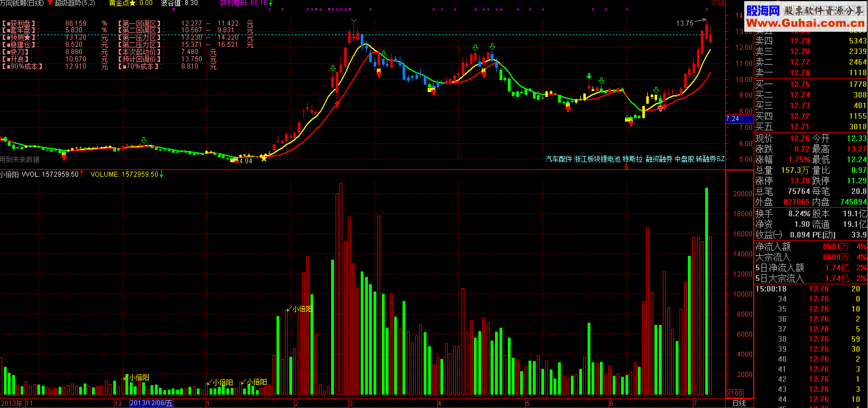868x408 pixels.
Task: Click the 预测★ 13.120 row
Action: [x=55, y=38]
